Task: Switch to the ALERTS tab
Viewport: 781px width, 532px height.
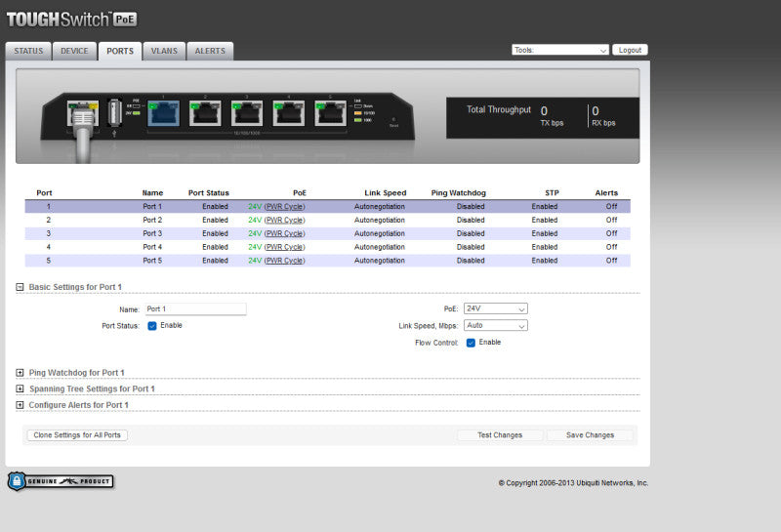Action: pos(210,52)
